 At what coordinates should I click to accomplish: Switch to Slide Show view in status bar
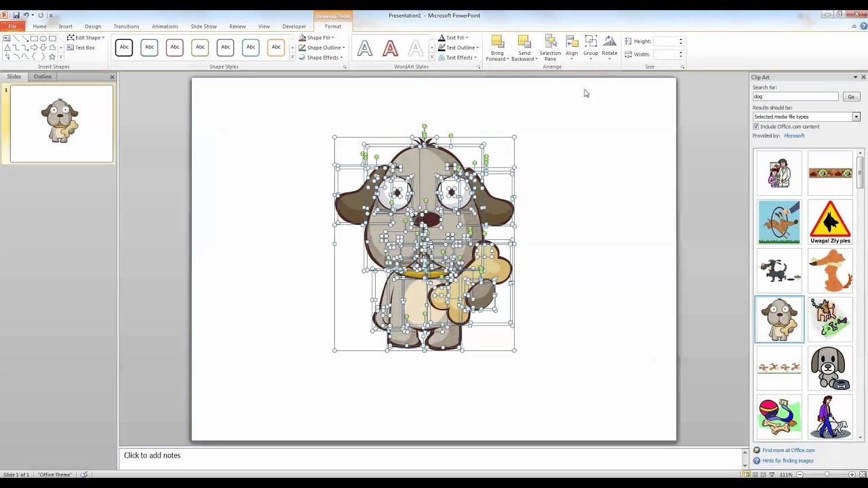[x=772, y=474]
